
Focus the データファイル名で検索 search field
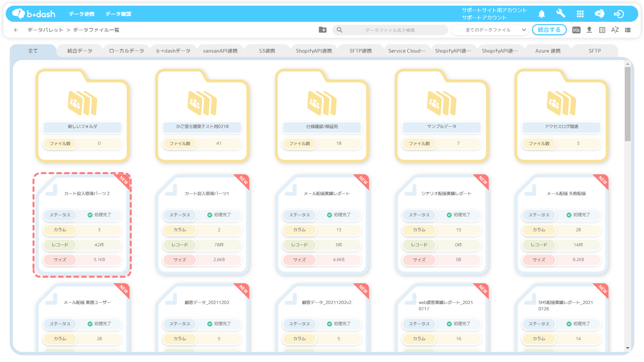[x=390, y=30]
